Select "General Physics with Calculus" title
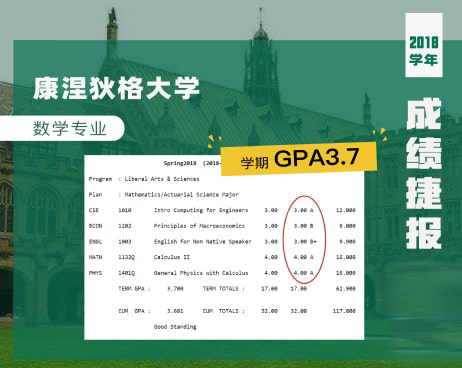This screenshot has width=462, height=368. click(201, 273)
